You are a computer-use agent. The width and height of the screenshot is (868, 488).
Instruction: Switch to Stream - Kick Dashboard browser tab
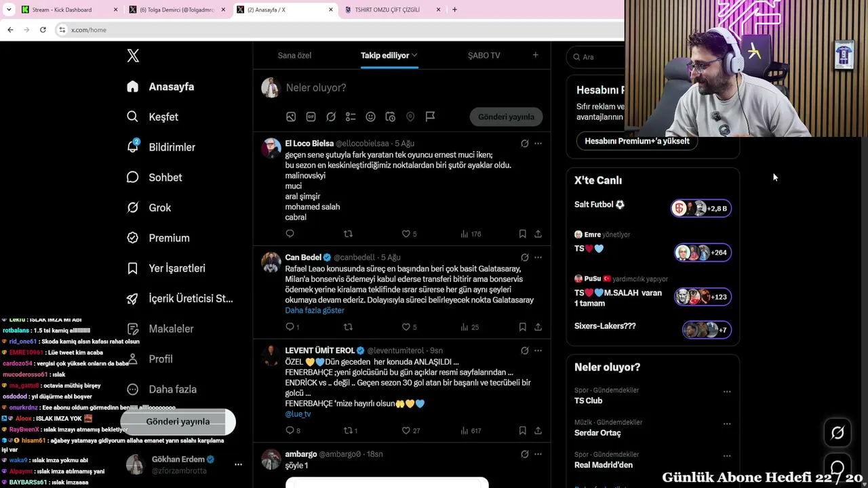(69, 9)
